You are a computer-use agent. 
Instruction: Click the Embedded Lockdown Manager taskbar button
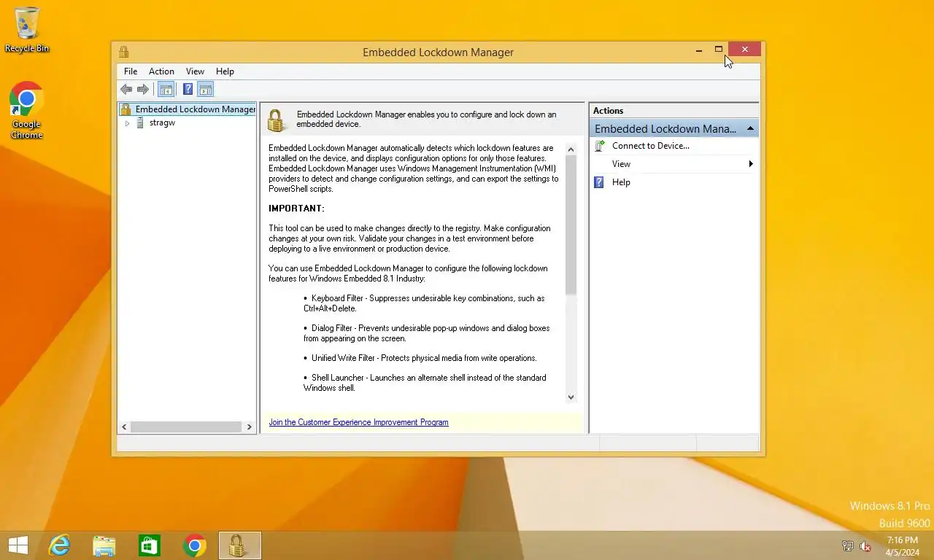240,545
